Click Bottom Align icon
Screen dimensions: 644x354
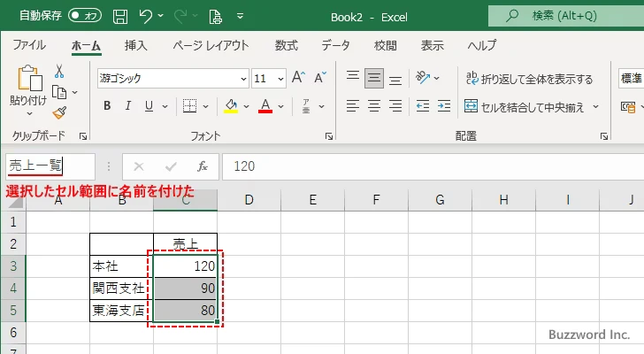point(395,78)
